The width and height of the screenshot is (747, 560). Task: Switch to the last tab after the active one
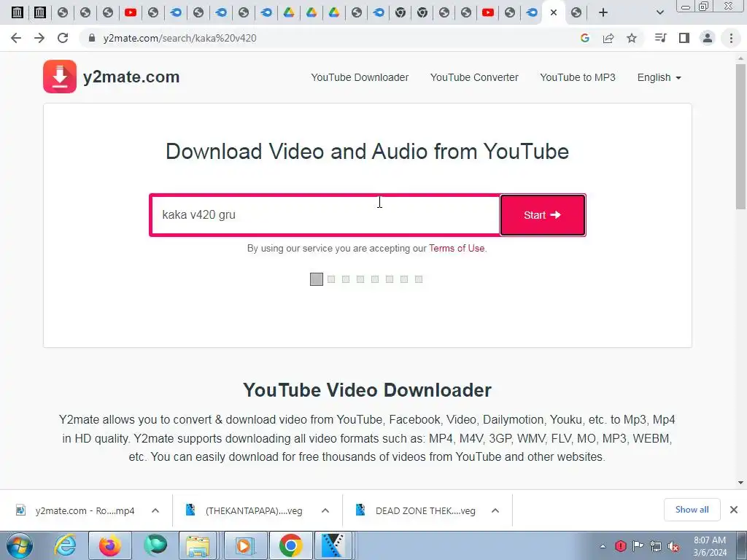(576, 12)
